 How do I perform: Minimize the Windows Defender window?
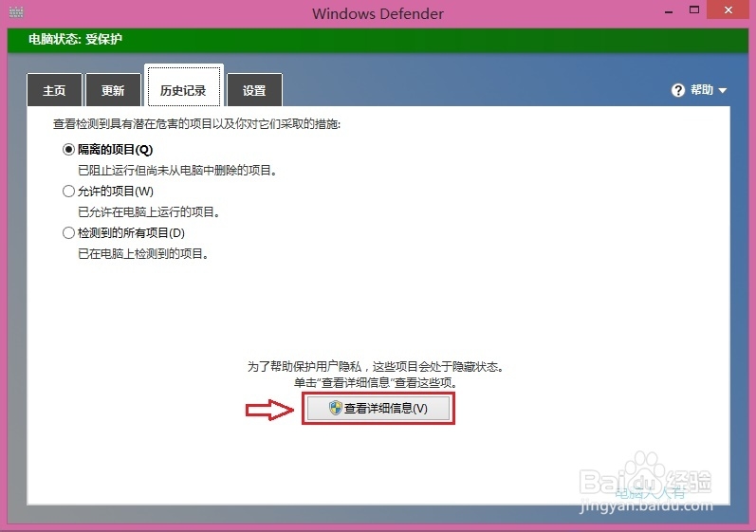coord(669,10)
